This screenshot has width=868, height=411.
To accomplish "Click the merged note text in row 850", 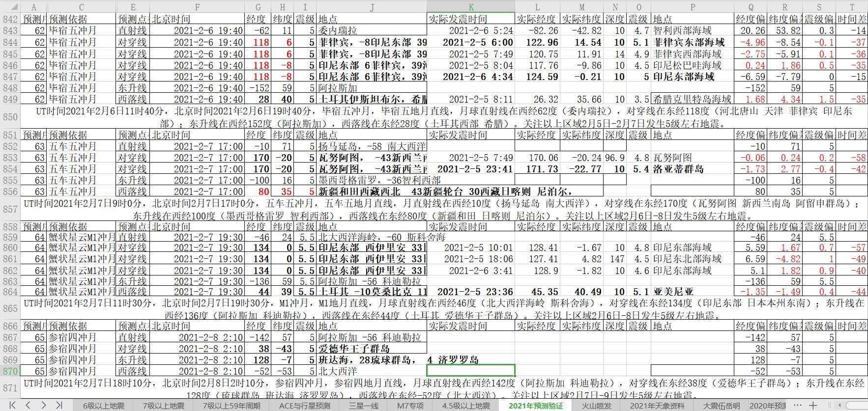I will coord(444,117).
